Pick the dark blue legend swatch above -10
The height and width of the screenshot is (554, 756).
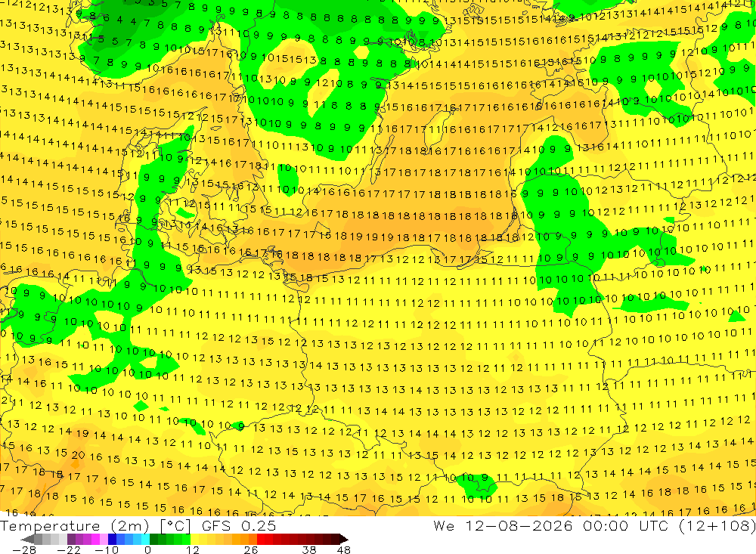[112, 539]
